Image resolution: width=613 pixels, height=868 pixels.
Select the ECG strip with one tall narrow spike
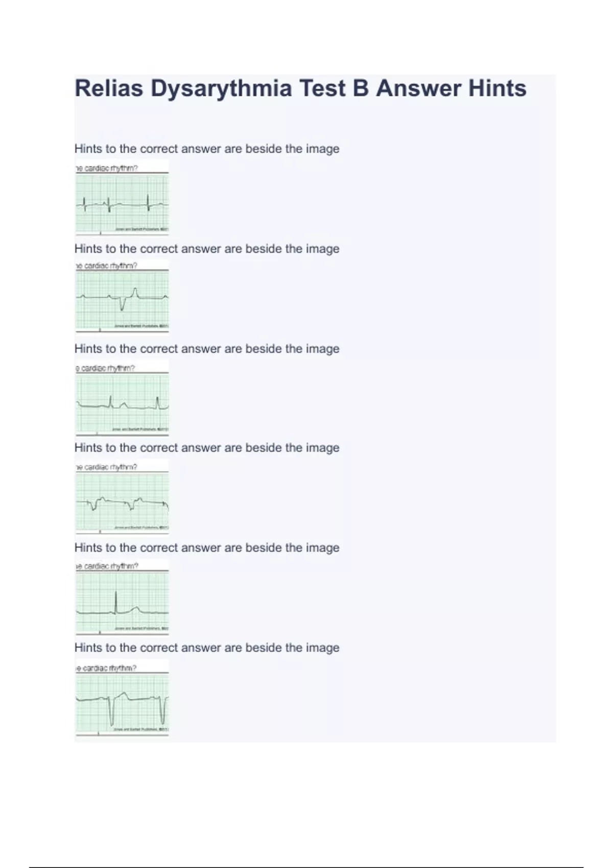122,601
